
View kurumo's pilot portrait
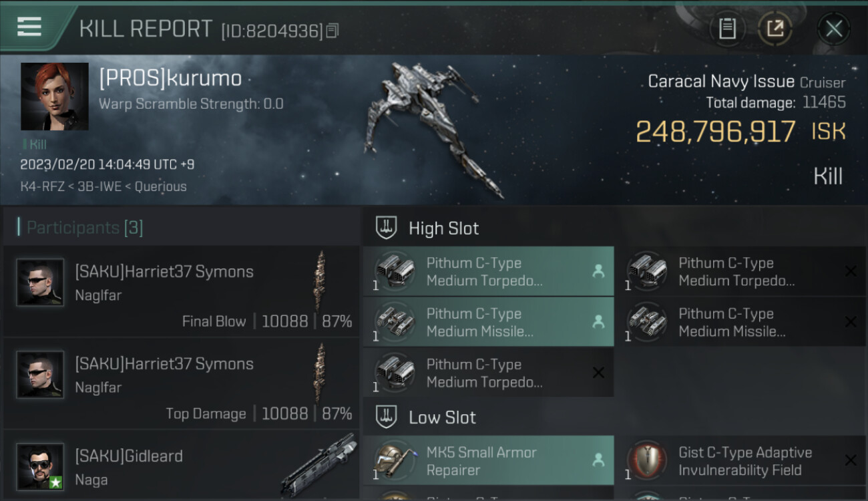[55, 96]
